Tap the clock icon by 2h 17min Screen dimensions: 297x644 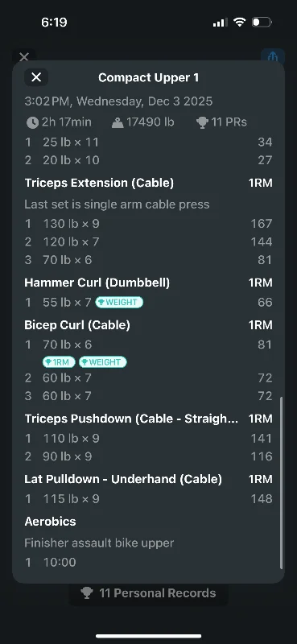pos(32,122)
